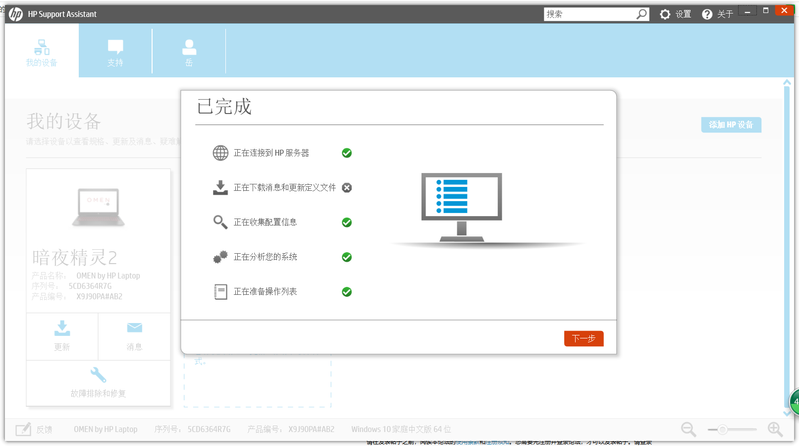
Task: Open 故障排除和修复 wrench icon
Action: click(98, 375)
